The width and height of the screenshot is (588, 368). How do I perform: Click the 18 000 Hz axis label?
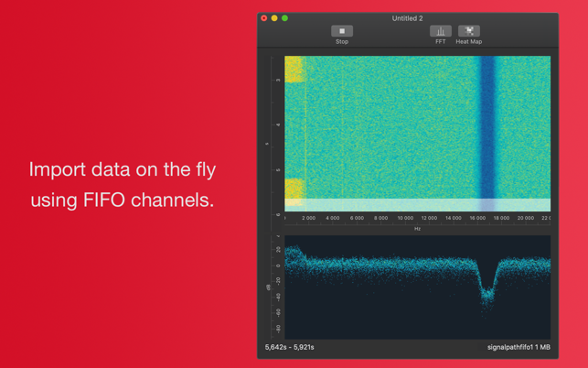coord(501,218)
